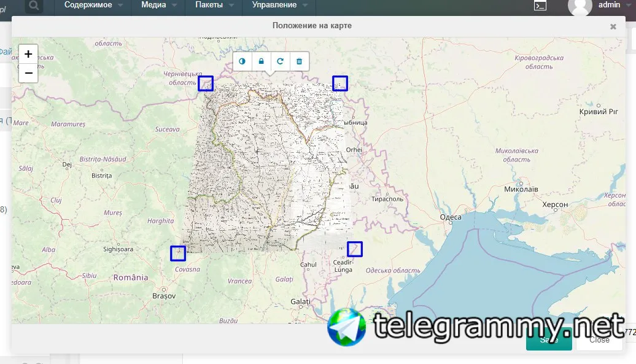The image size is (636, 364).
Task: Expand the Пакеты dropdown arrow
Action: (231, 6)
